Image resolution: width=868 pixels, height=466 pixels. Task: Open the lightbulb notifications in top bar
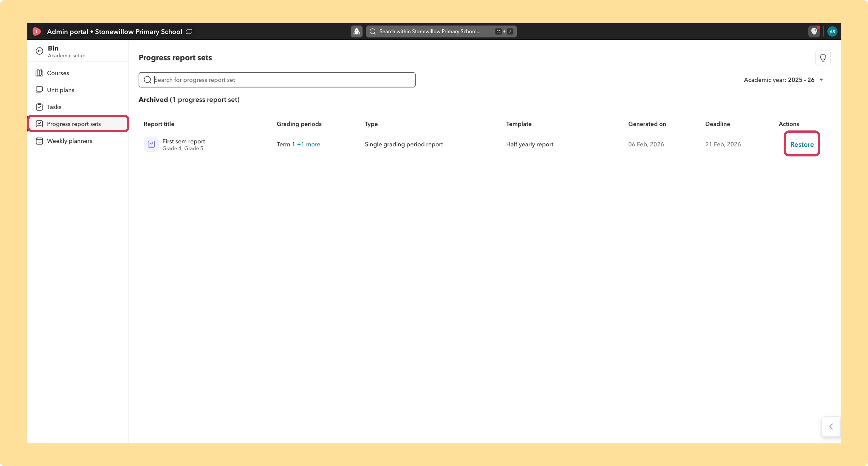click(814, 31)
